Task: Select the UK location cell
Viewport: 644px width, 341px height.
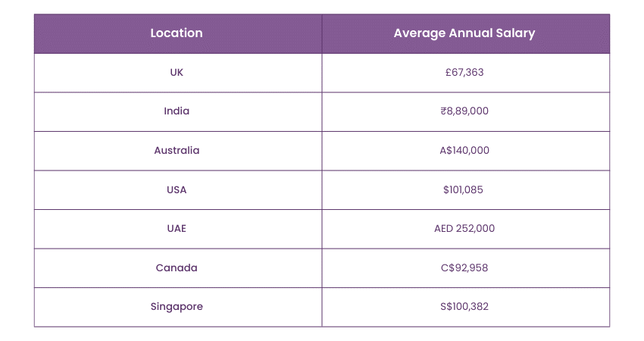Action: 177,73
